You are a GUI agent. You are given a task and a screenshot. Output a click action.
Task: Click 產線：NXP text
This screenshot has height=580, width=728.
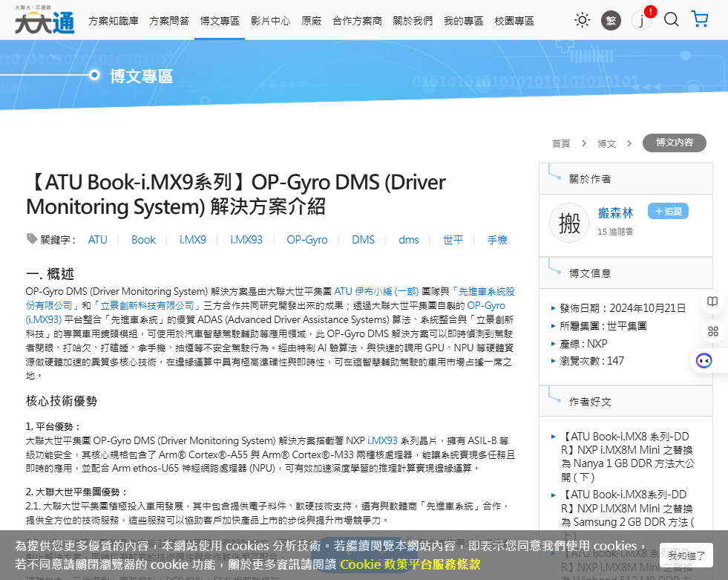point(583,343)
